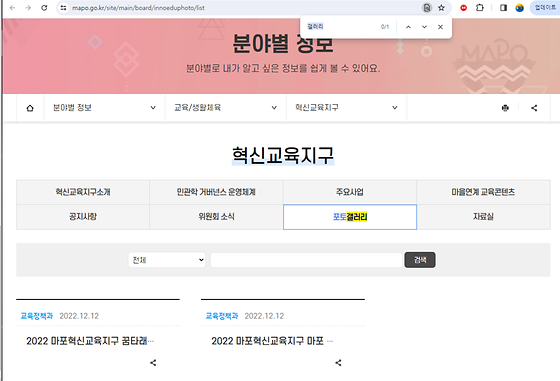Jump to previous find result arrow
Screen dimensions: 560x381
coord(408,27)
